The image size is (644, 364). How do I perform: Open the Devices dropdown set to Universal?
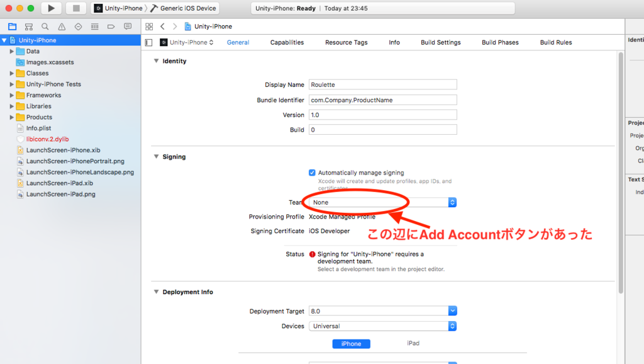click(382, 326)
